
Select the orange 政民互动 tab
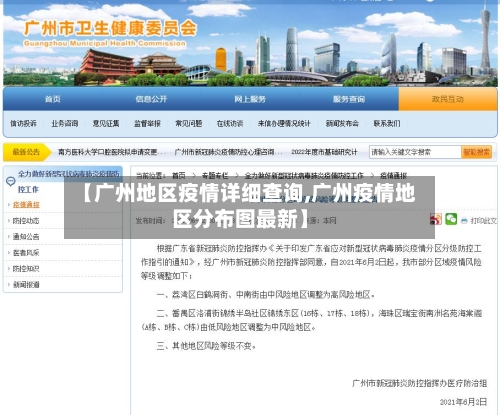pyautogui.click(x=448, y=99)
